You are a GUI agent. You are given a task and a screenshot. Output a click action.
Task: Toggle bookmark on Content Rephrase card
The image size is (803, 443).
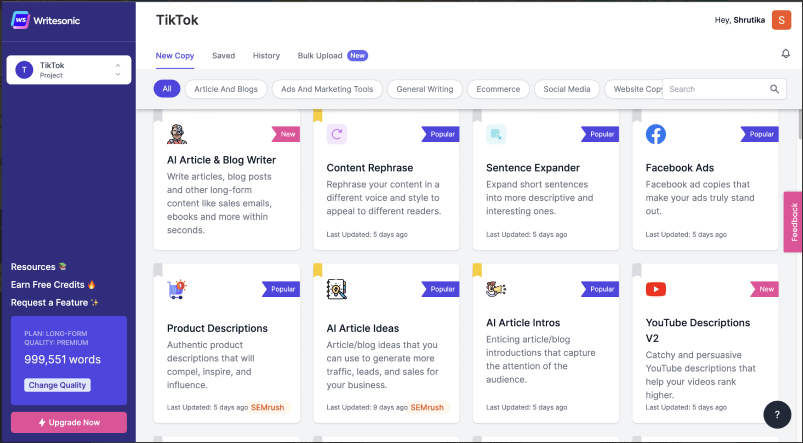(318, 116)
